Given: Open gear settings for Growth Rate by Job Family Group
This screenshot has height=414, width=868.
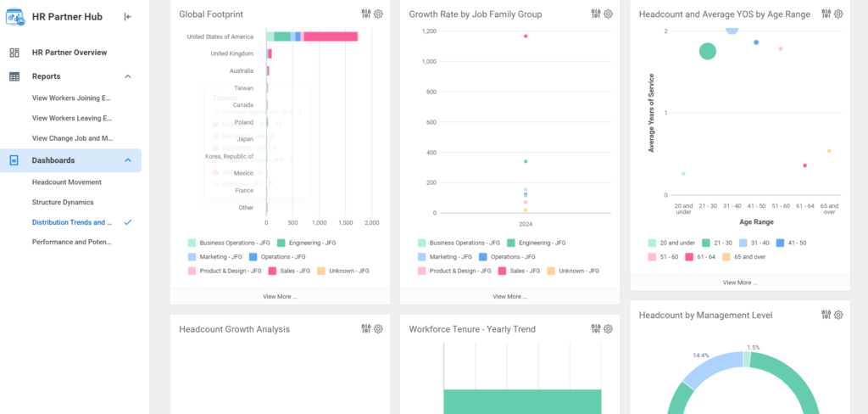Looking at the screenshot, I should (x=608, y=14).
